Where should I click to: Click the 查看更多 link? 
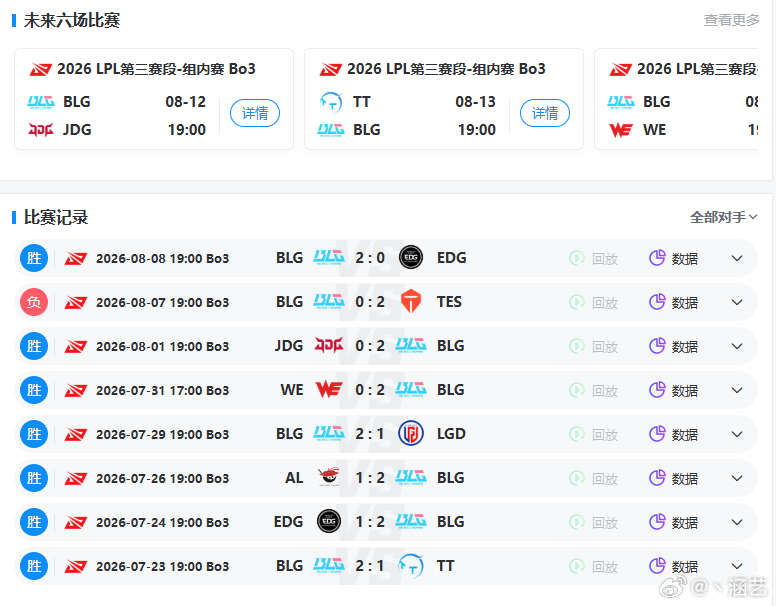(731, 20)
